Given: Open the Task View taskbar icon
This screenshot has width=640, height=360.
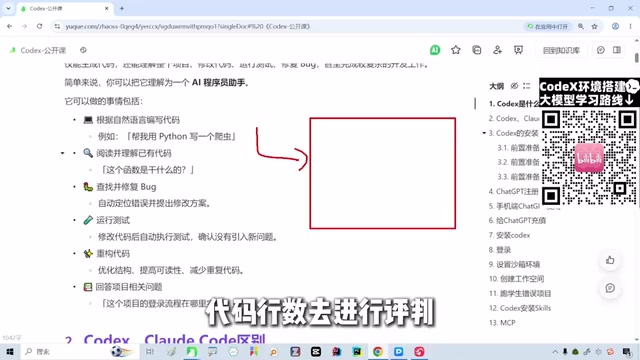Looking at the screenshot, I should click(x=150, y=351).
